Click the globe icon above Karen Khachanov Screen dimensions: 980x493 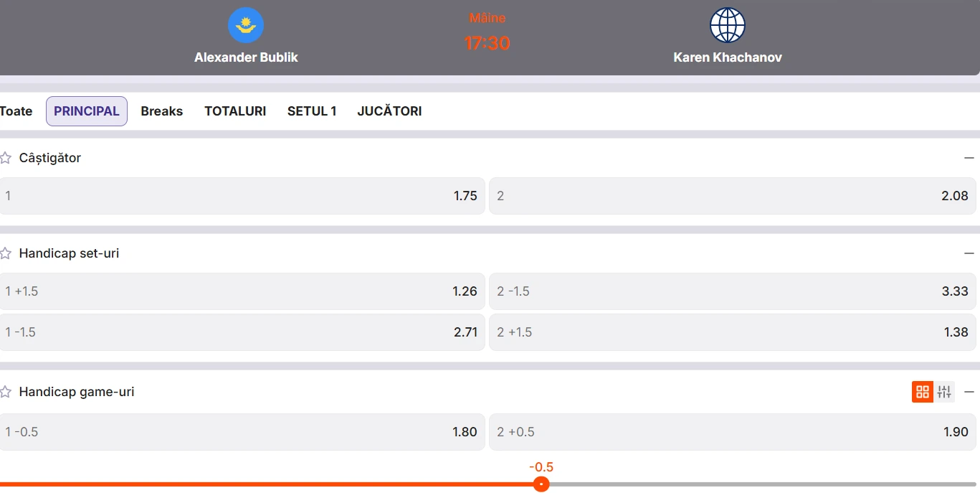coord(728,26)
